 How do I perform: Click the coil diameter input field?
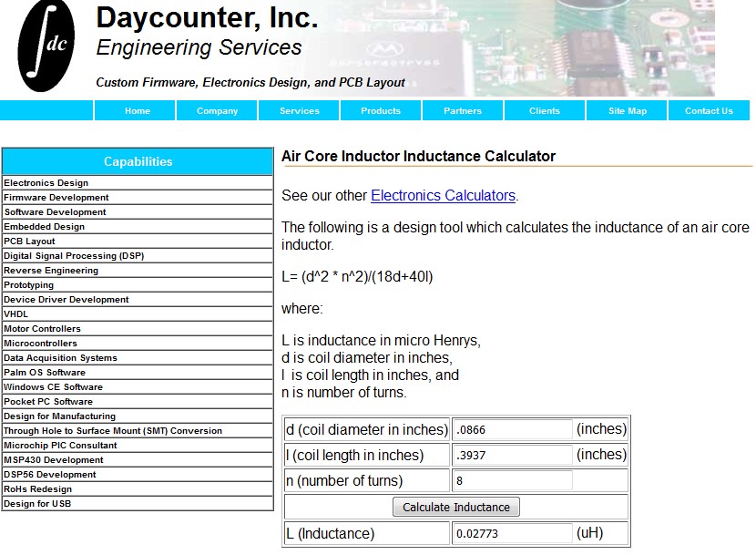pos(510,429)
